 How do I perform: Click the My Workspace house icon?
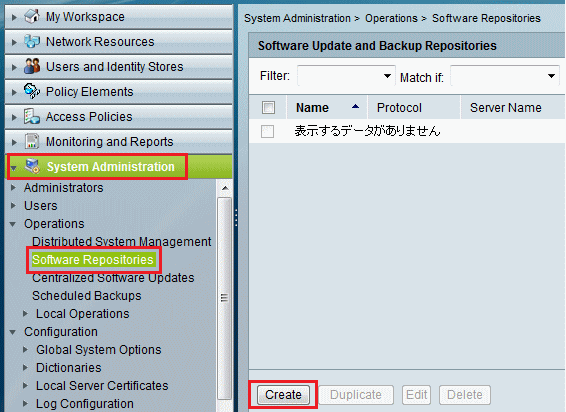[x=32, y=16]
